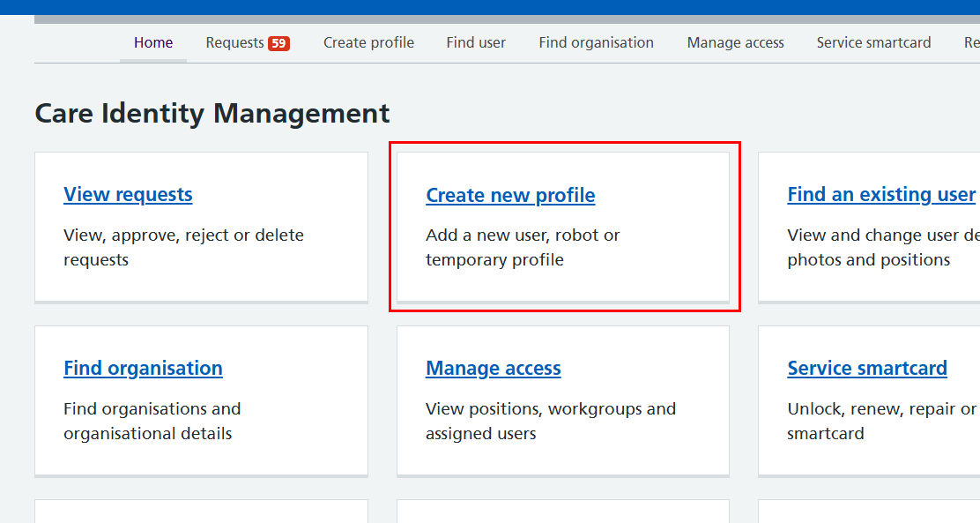Click the 'View, approve, reject or delete requests' text
The width and height of the screenshot is (980, 523).
pos(183,247)
